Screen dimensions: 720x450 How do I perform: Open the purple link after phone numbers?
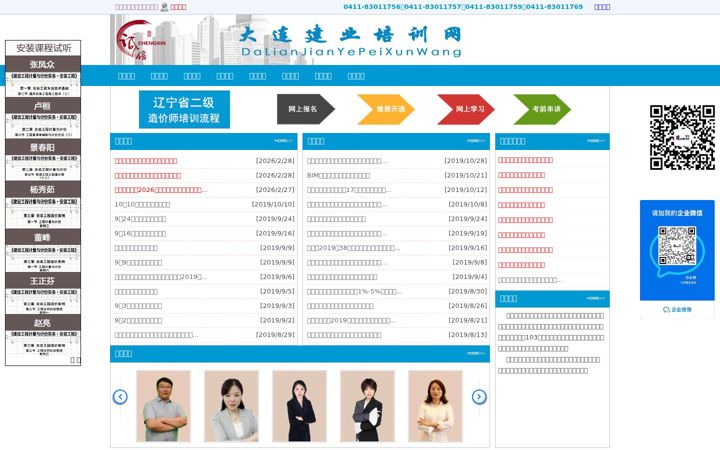tap(602, 7)
